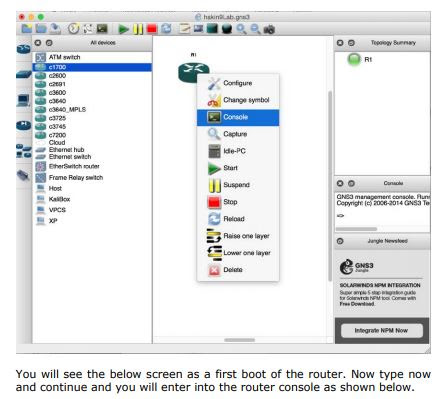Open Console from the context menu
Screen dimensions: 448x399
pos(238,117)
